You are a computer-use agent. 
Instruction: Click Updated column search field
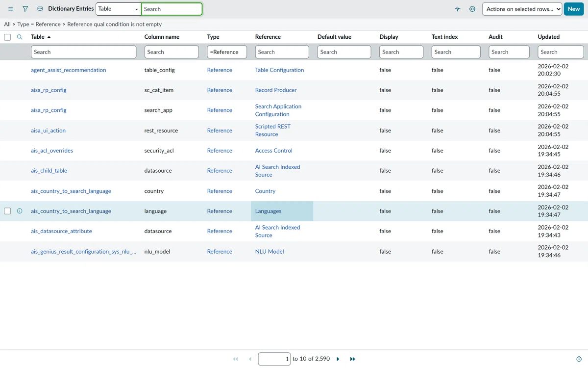click(561, 52)
